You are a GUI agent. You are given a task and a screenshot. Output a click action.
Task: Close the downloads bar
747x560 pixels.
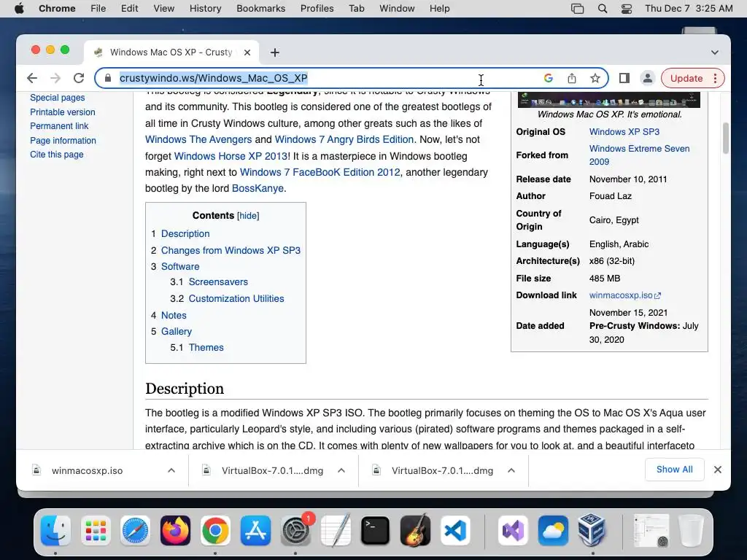coord(718,470)
